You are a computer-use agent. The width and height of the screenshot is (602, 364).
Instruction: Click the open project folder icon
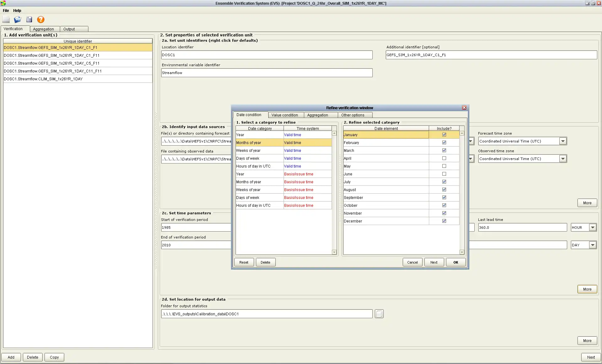18,20
